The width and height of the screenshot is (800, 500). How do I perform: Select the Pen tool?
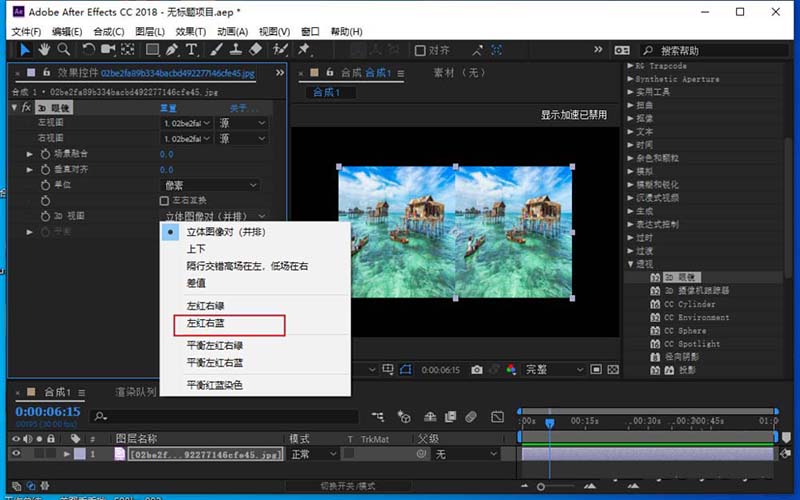point(172,49)
